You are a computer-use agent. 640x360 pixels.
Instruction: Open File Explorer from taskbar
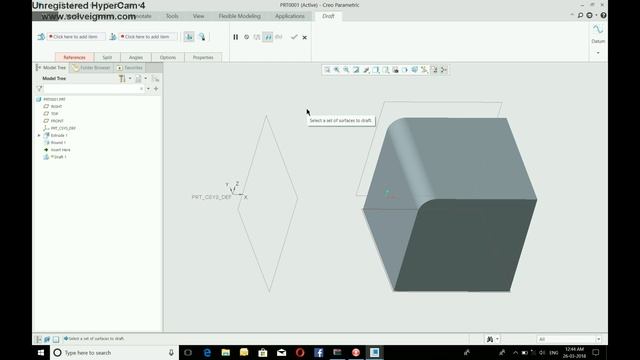pos(226,352)
